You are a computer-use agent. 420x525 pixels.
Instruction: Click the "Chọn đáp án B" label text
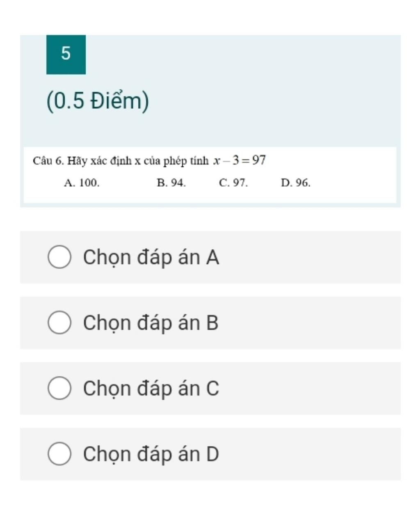coord(151,323)
